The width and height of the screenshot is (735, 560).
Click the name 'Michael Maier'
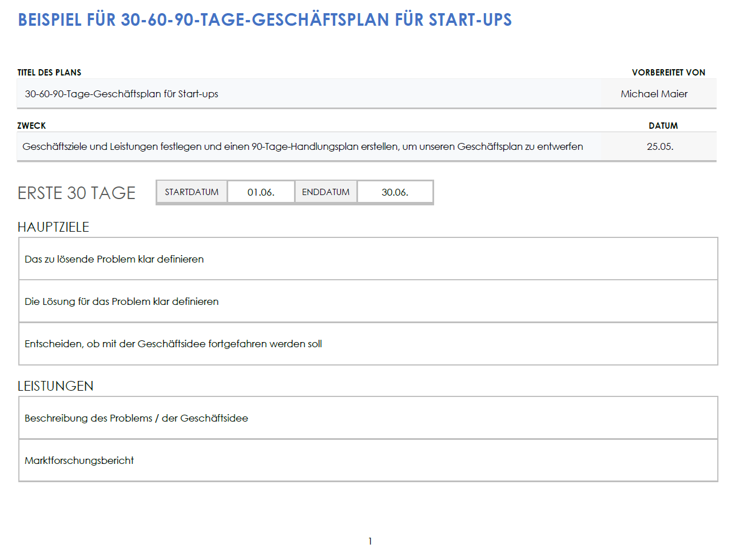point(654,94)
